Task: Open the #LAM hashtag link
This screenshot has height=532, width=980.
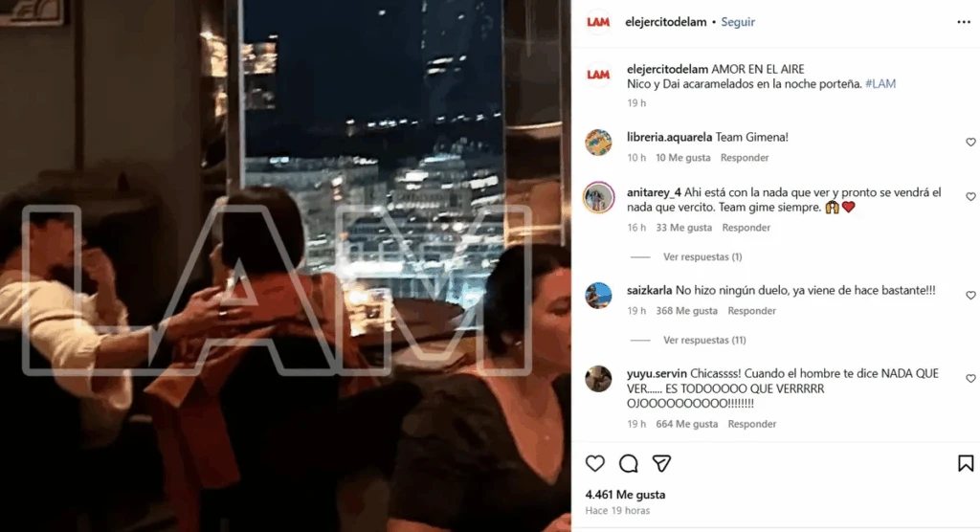Action: (x=880, y=84)
